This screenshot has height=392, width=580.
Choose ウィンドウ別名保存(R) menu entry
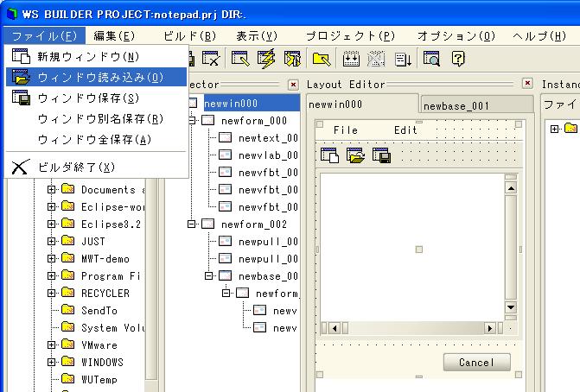(x=96, y=118)
